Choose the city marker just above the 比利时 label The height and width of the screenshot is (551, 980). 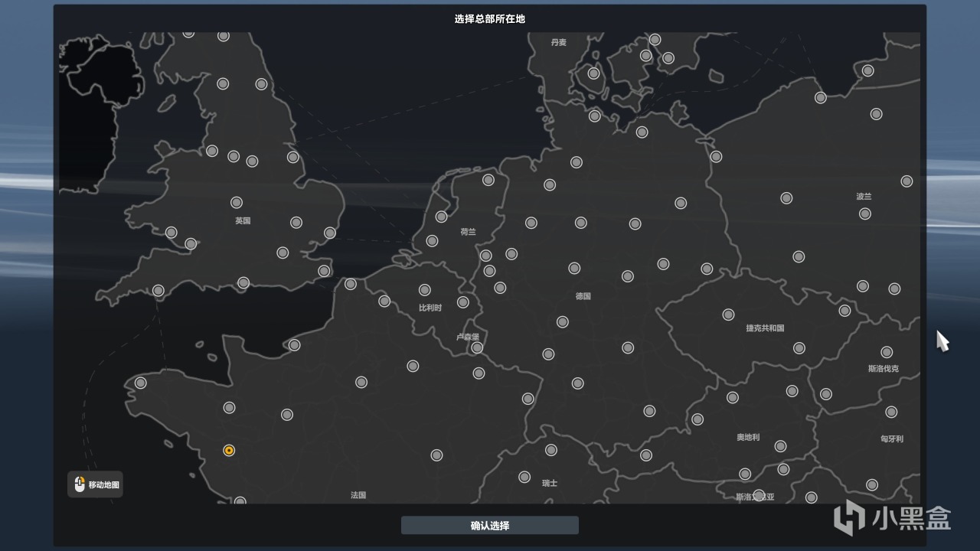425,290
